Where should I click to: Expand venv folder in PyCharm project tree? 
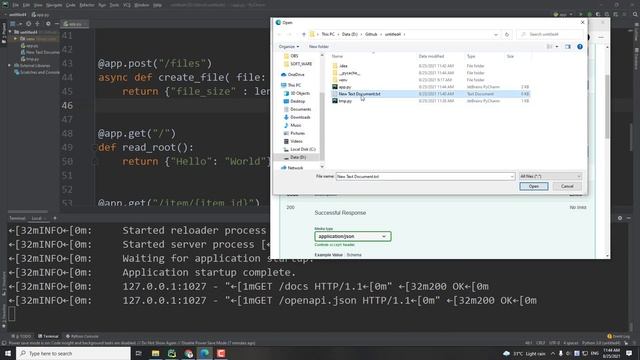point(16,39)
